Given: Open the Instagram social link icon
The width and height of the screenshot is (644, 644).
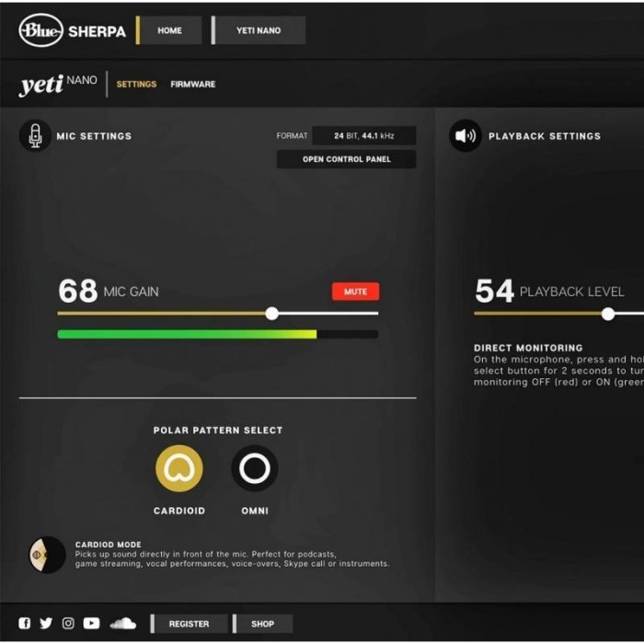Looking at the screenshot, I should (x=68, y=623).
